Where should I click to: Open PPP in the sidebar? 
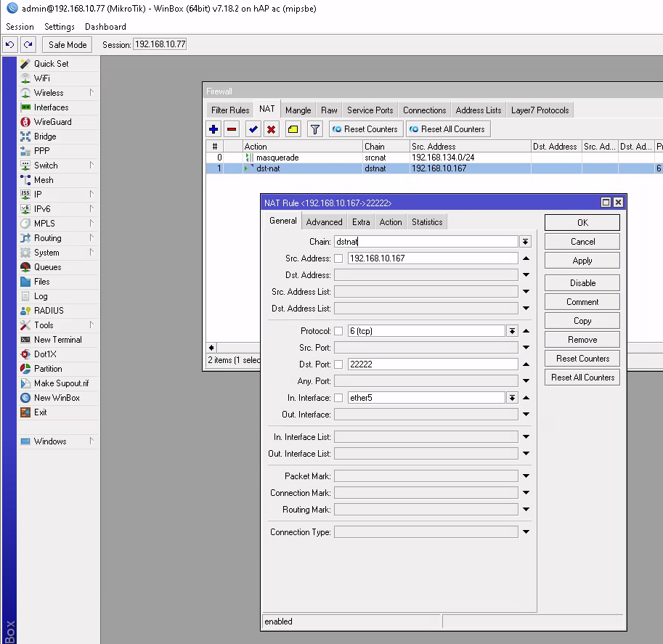(41, 151)
